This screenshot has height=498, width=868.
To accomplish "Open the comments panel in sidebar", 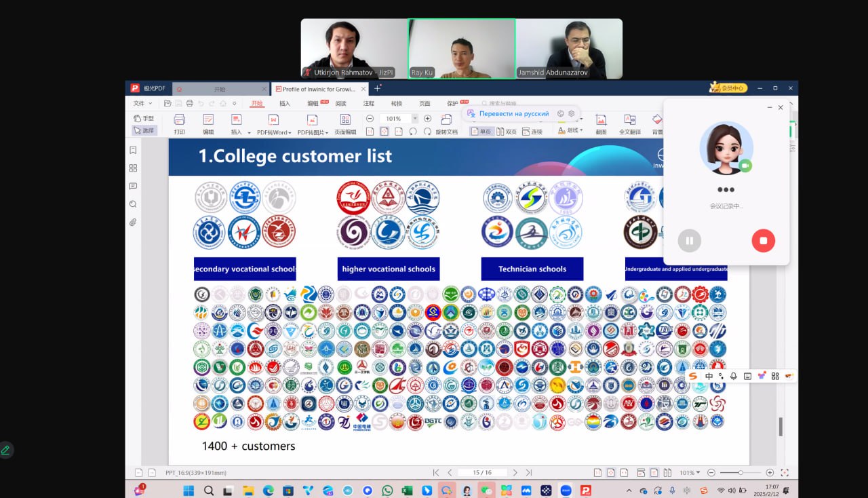I will 133,186.
